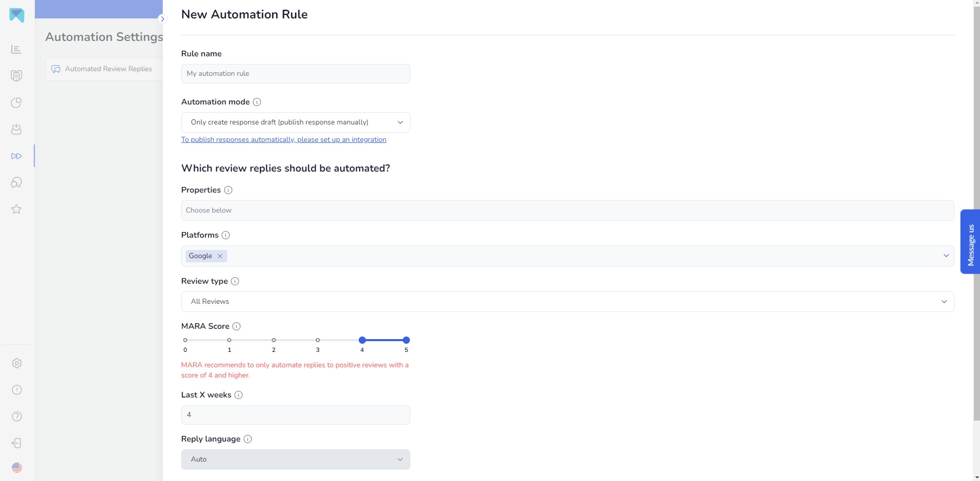Expand the Review type All Reviews dropdown

click(x=568, y=302)
